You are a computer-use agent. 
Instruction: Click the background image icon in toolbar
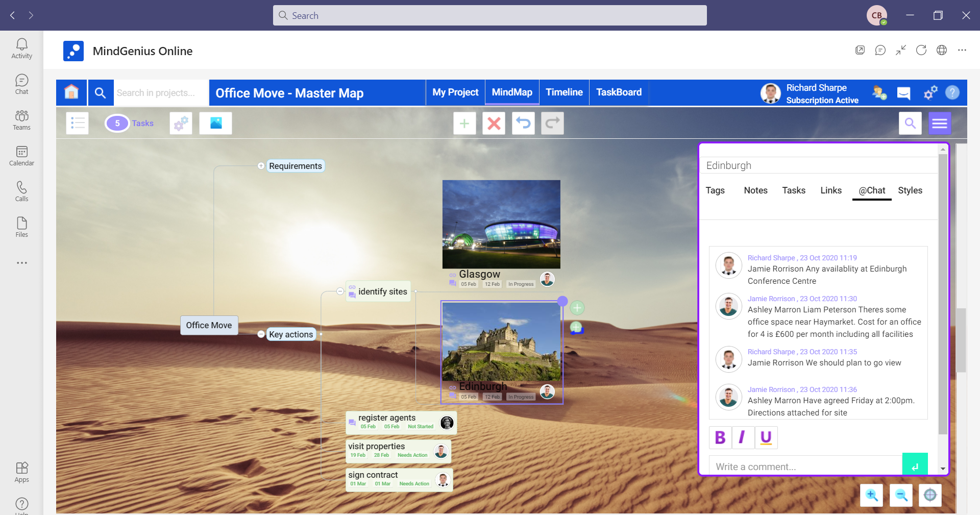pyautogui.click(x=215, y=123)
